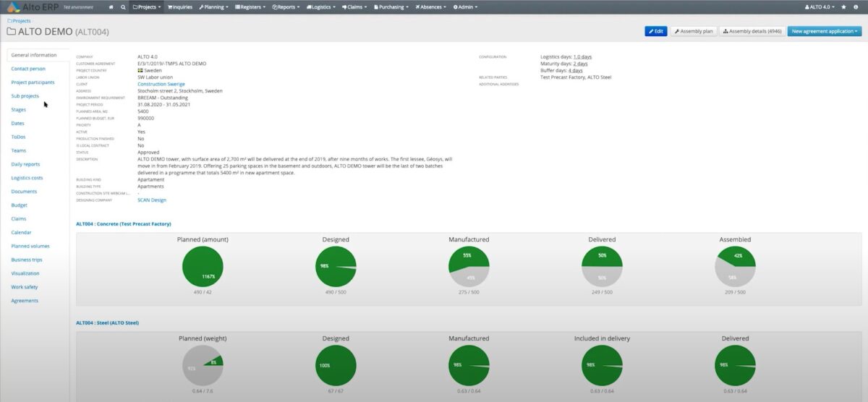Click the Included in delivery pie chart

pyautogui.click(x=602, y=365)
